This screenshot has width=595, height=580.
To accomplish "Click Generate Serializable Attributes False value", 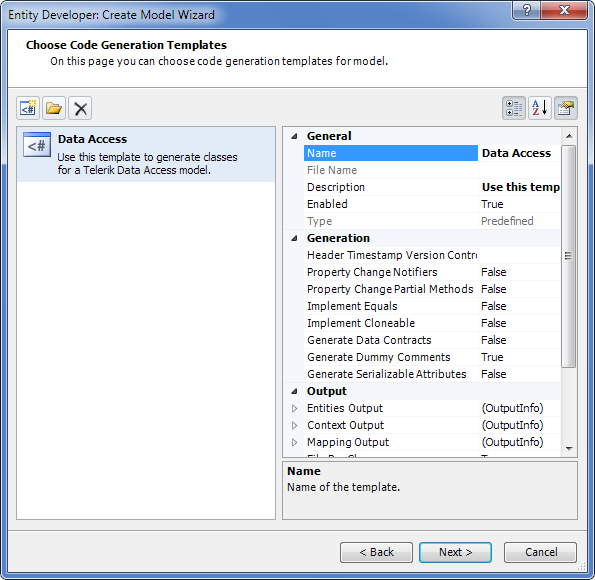I will 519,374.
